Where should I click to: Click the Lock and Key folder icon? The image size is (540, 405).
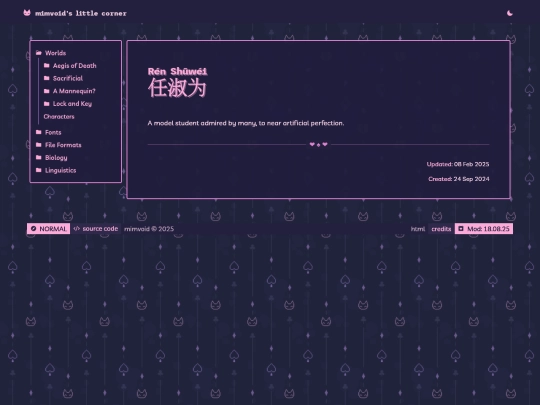(46, 104)
